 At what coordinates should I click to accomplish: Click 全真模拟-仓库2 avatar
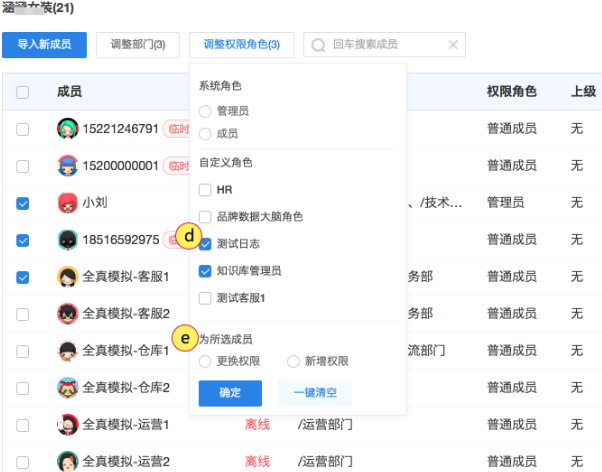(67, 388)
